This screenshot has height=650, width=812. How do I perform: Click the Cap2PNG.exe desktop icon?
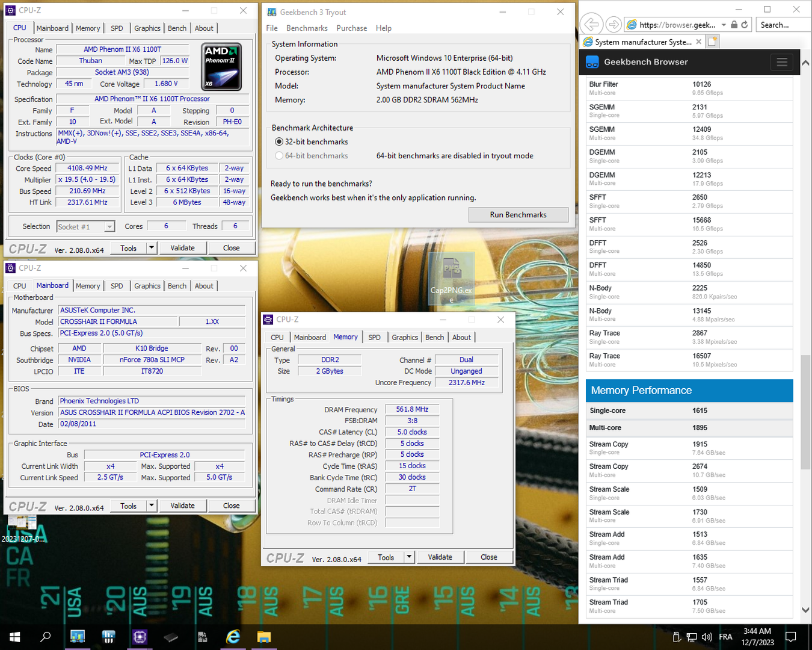point(452,279)
